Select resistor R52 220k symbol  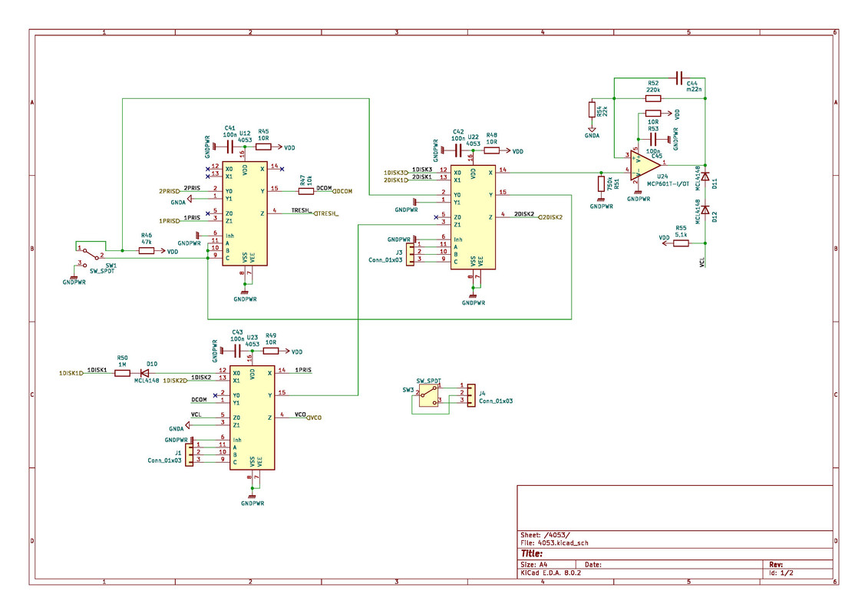[x=653, y=98]
